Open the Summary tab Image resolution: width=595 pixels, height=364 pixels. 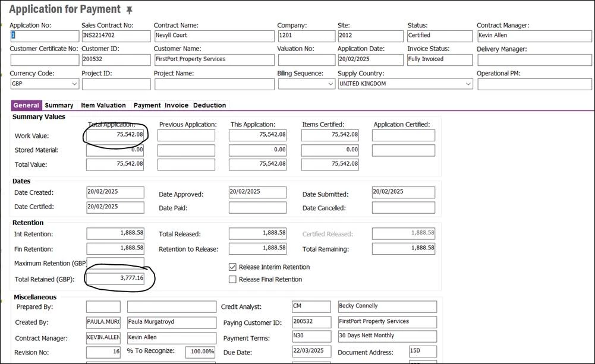pos(59,106)
